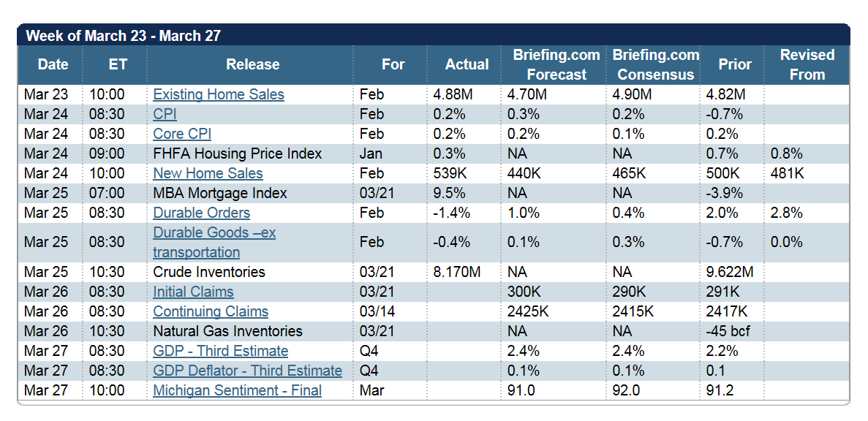Open the Existing Home Sales link
868x421 pixels.
218,94
